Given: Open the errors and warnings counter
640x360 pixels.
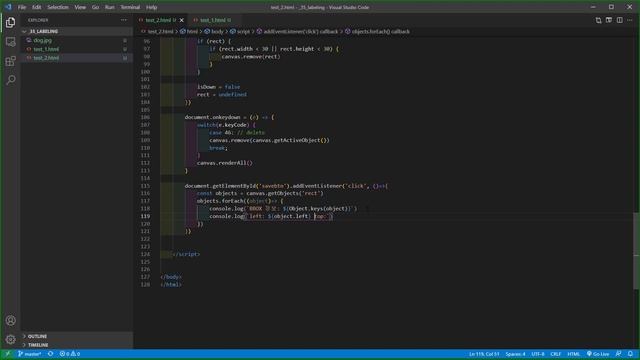Looking at the screenshot, I should [x=70, y=354].
